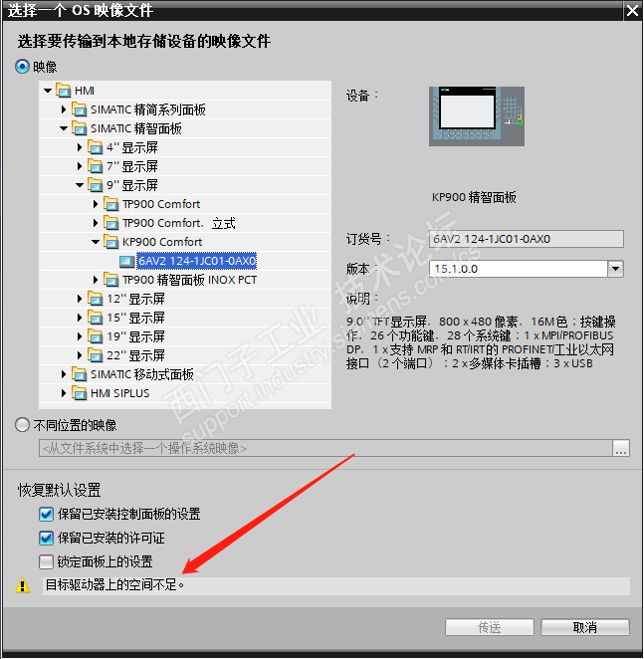Open the 版本 15.1.0.0 dropdown
Screen dimensions: 644x659
(615, 269)
